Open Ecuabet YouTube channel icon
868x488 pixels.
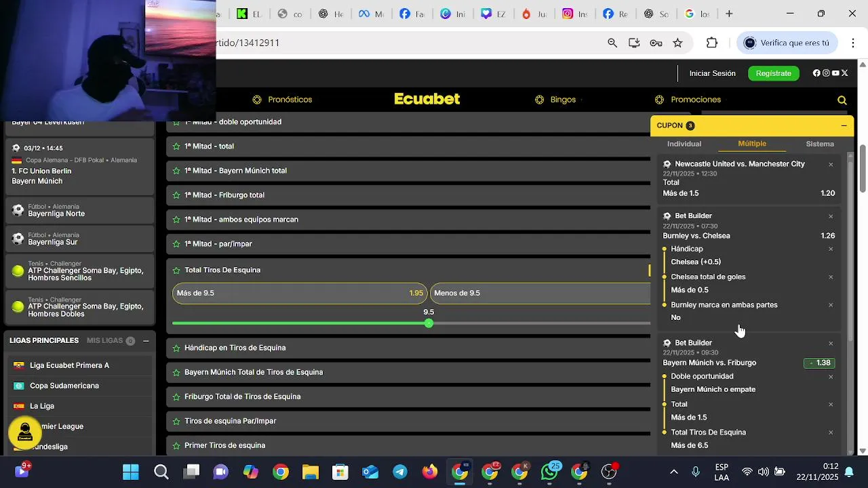click(x=835, y=73)
